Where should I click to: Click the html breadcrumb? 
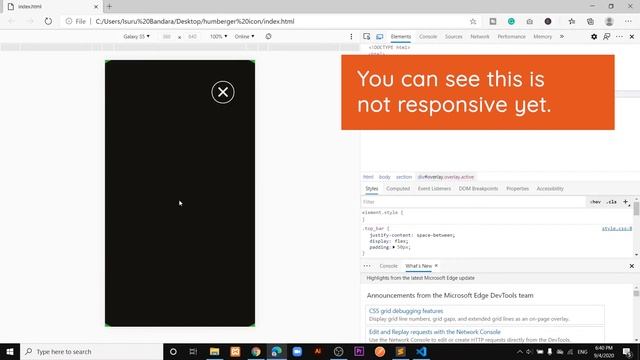(368, 177)
